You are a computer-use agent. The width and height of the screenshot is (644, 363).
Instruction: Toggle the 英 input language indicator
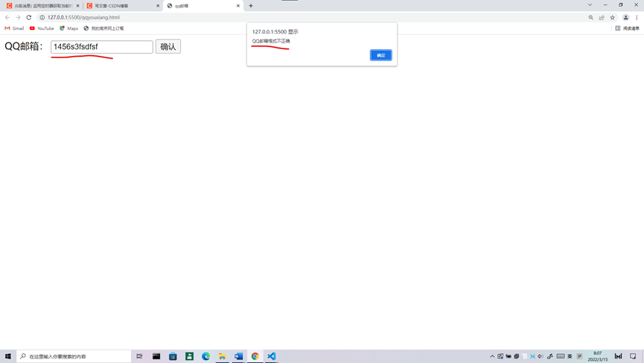point(570,356)
